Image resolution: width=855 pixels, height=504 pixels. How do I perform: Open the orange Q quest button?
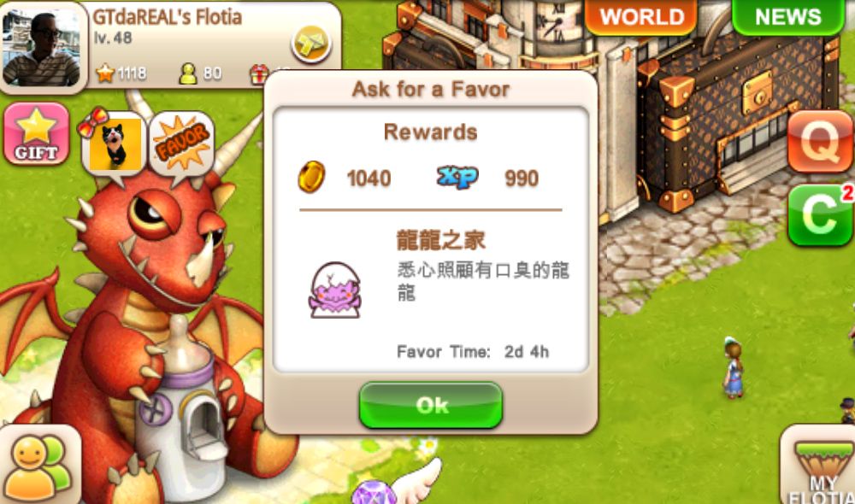click(x=821, y=142)
